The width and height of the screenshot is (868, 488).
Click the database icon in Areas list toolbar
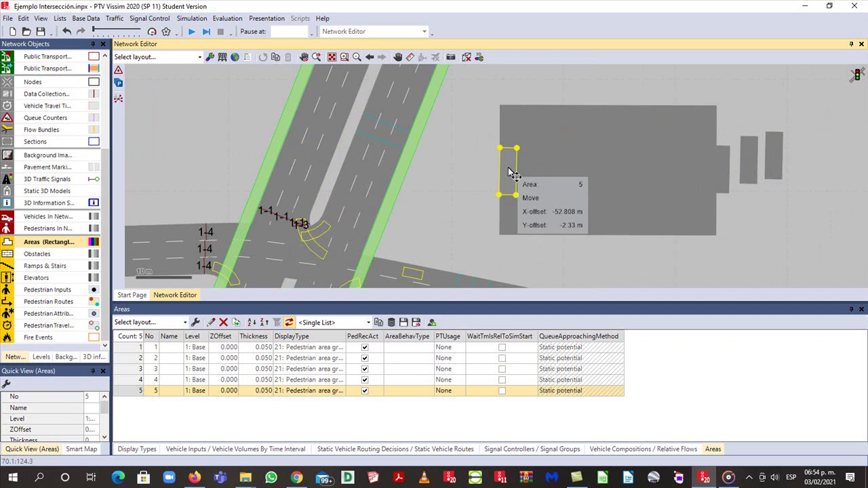[391, 323]
